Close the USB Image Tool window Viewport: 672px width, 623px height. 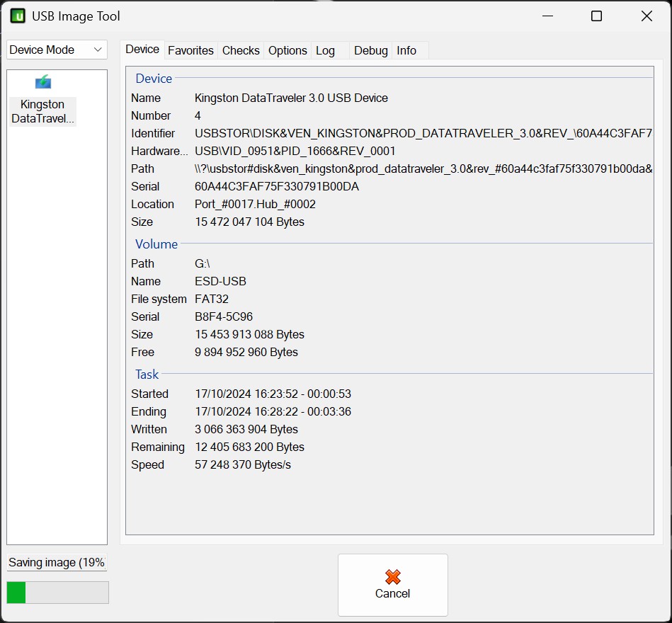pyautogui.click(x=647, y=16)
